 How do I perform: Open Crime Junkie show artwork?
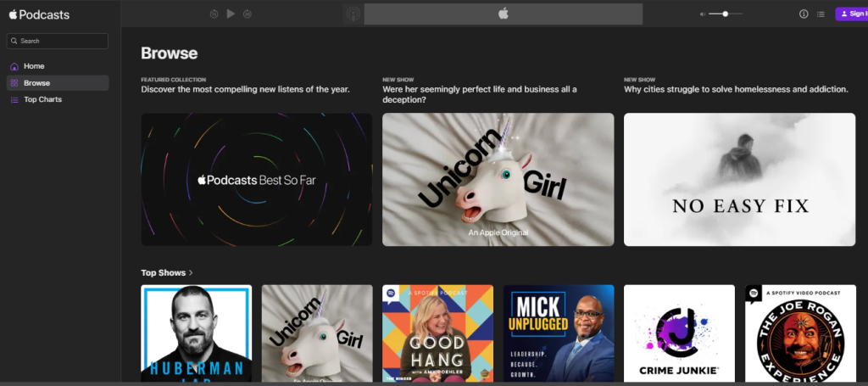(x=679, y=333)
